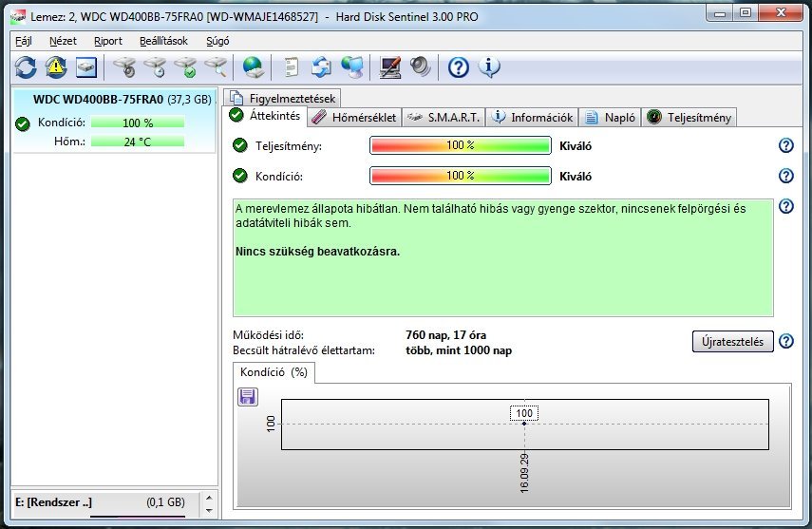Click the help question mark toolbar icon
The width and height of the screenshot is (812, 529).
(459, 67)
